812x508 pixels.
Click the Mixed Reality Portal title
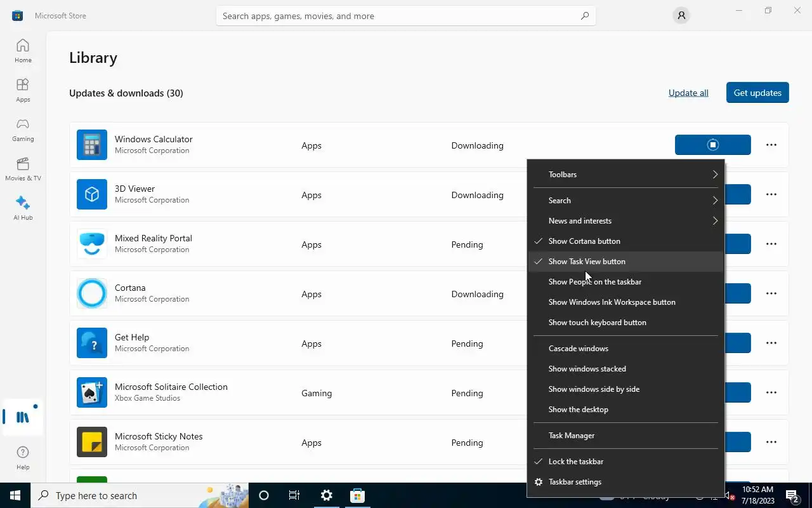[x=154, y=238]
